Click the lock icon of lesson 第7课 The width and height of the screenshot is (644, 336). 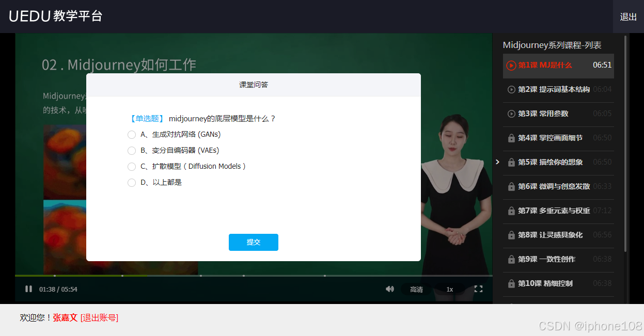click(x=512, y=211)
